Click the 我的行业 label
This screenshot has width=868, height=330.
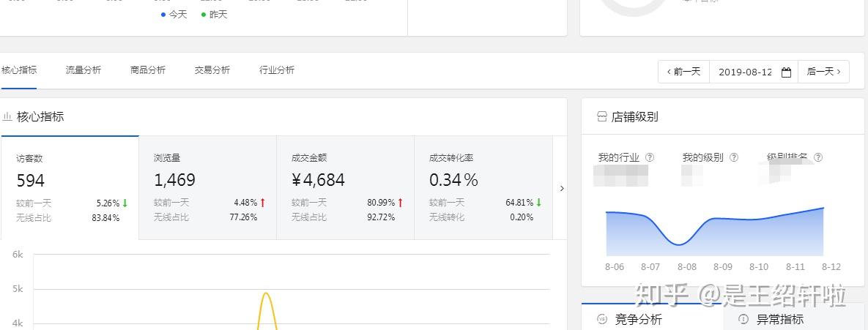619,157
